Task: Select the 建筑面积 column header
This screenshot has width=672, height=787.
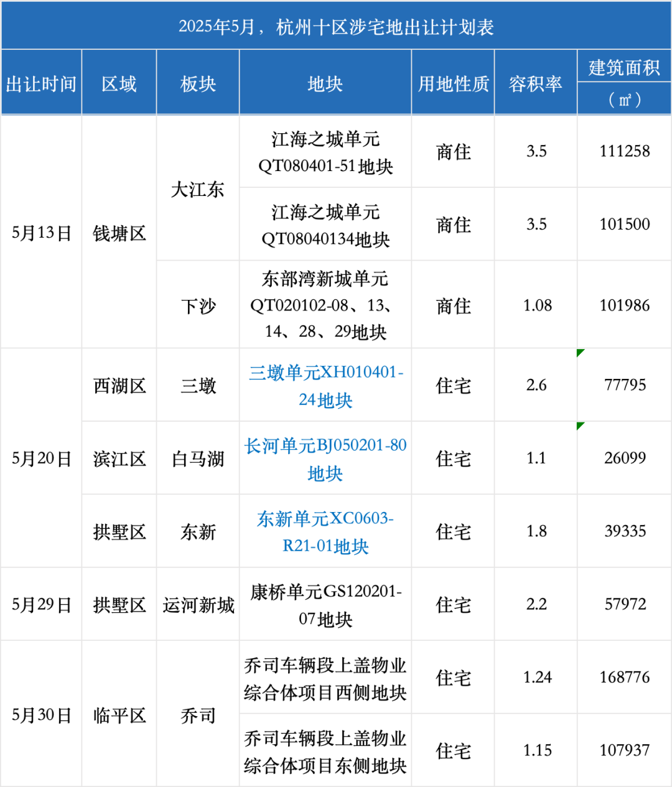Action: click(x=624, y=67)
